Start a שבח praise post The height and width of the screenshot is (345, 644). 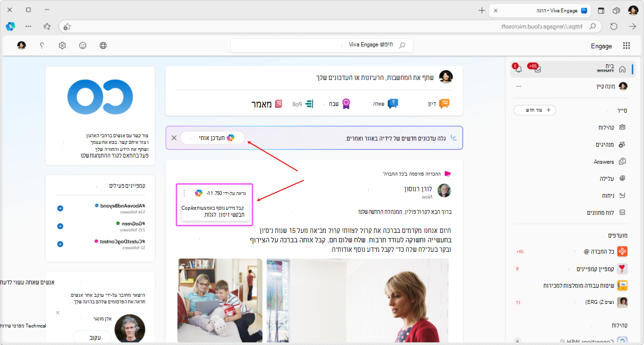point(340,104)
